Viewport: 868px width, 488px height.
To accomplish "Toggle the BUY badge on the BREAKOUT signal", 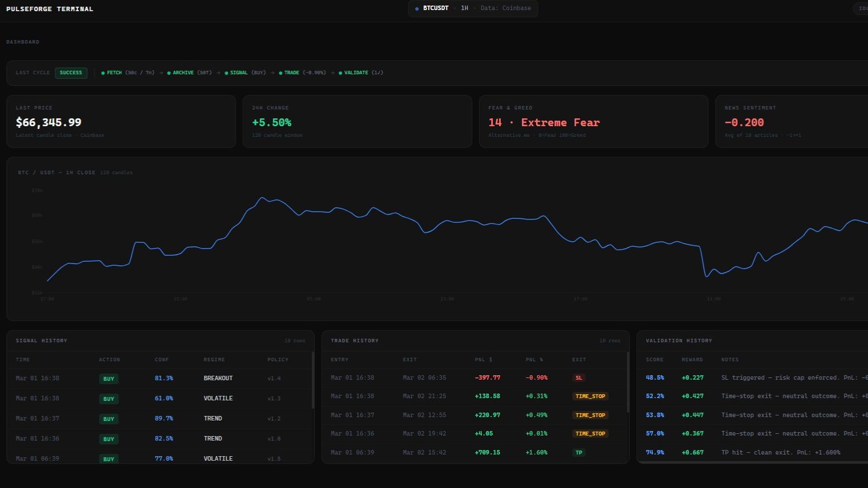I will click(x=108, y=378).
